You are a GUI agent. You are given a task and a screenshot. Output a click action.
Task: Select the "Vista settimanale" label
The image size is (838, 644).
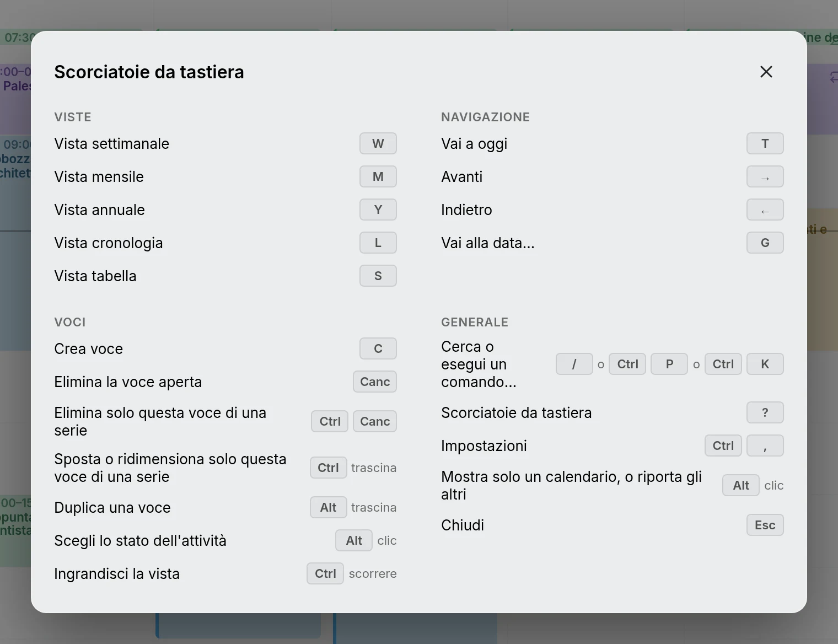pyautogui.click(x=111, y=143)
